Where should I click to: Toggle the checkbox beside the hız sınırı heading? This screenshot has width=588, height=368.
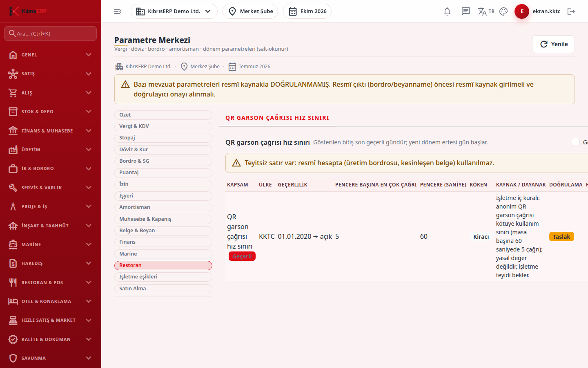576,142
